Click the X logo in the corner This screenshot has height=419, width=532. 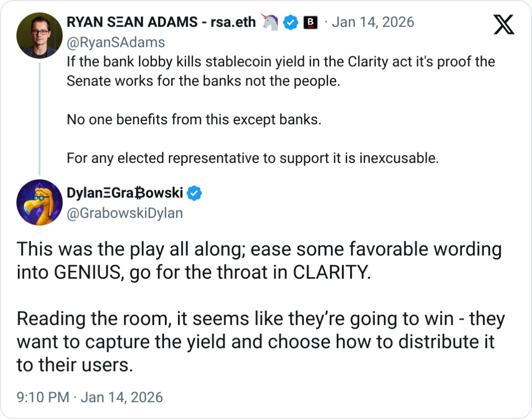click(x=504, y=24)
